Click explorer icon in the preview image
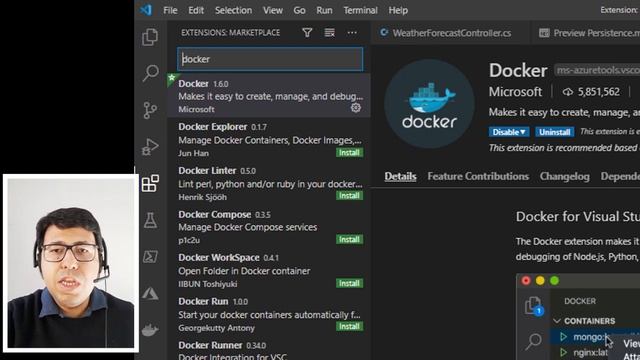640x360 pixels. click(533, 305)
